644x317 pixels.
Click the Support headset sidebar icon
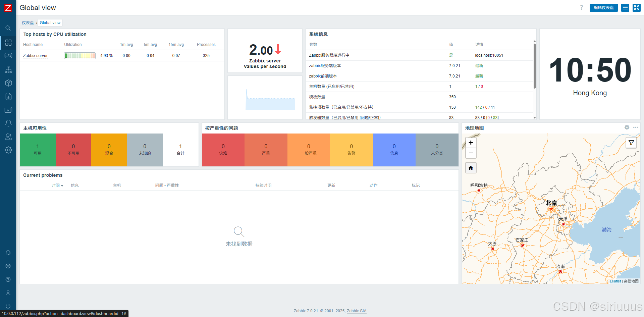pyautogui.click(x=8, y=253)
